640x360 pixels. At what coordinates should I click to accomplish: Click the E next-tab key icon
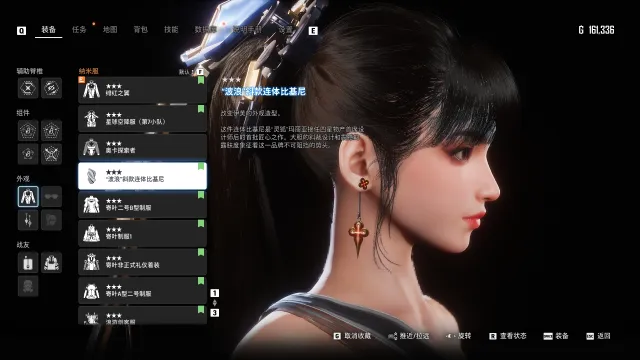tap(313, 31)
